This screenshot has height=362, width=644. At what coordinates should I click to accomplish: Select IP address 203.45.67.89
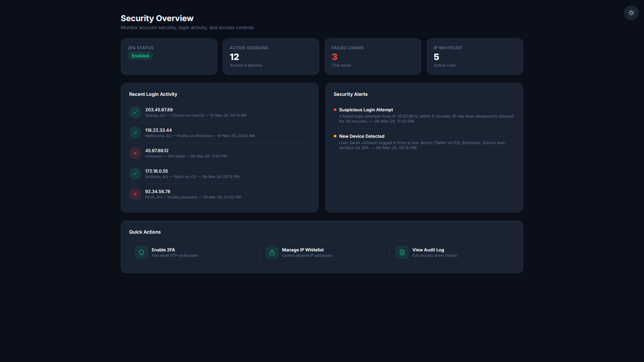[x=159, y=110]
